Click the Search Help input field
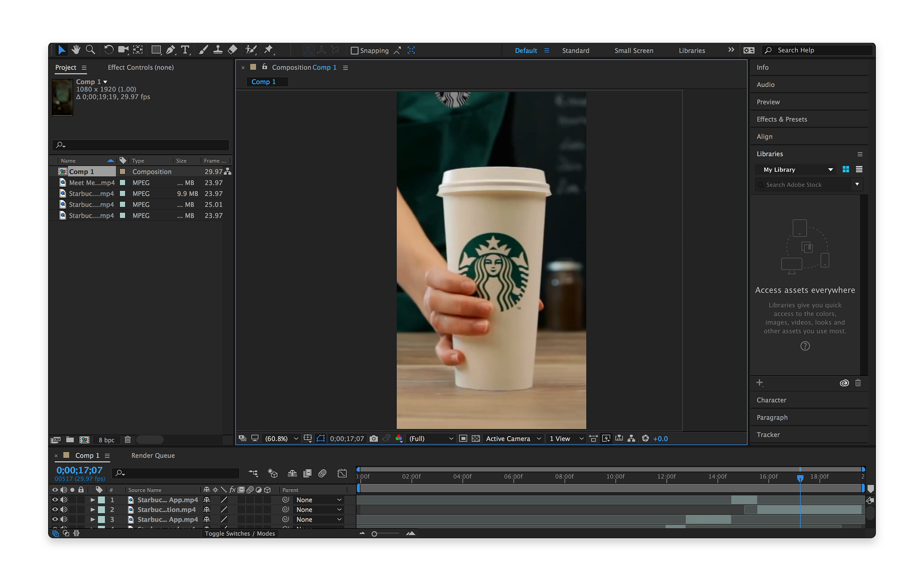924x582 pixels. (x=822, y=50)
